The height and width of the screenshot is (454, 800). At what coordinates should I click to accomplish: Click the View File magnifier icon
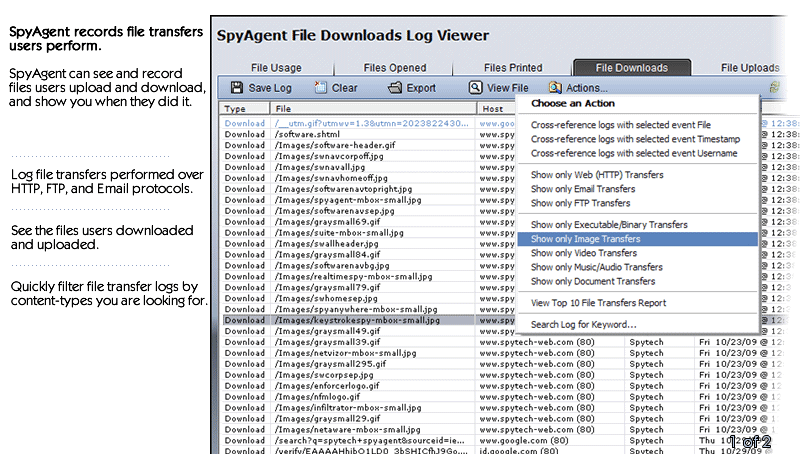pyautogui.click(x=476, y=88)
